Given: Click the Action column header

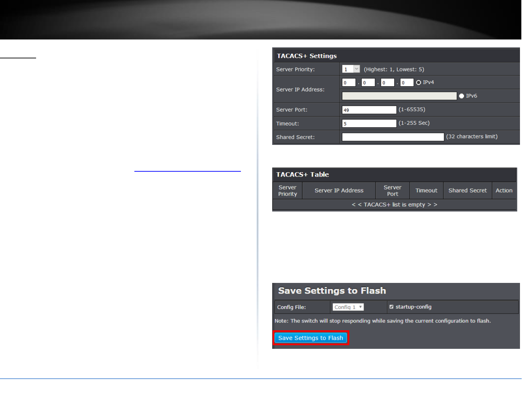Looking at the screenshot, I should (x=504, y=191).
